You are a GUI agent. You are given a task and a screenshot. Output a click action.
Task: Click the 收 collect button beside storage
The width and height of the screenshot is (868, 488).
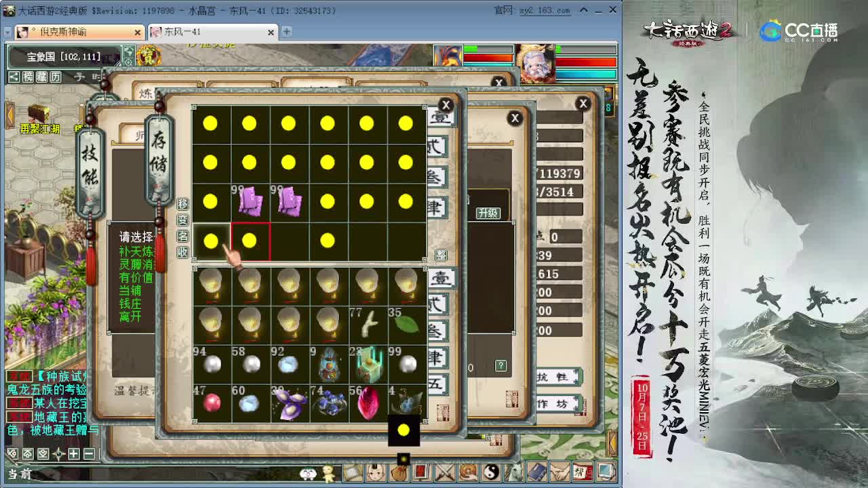(x=182, y=252)
